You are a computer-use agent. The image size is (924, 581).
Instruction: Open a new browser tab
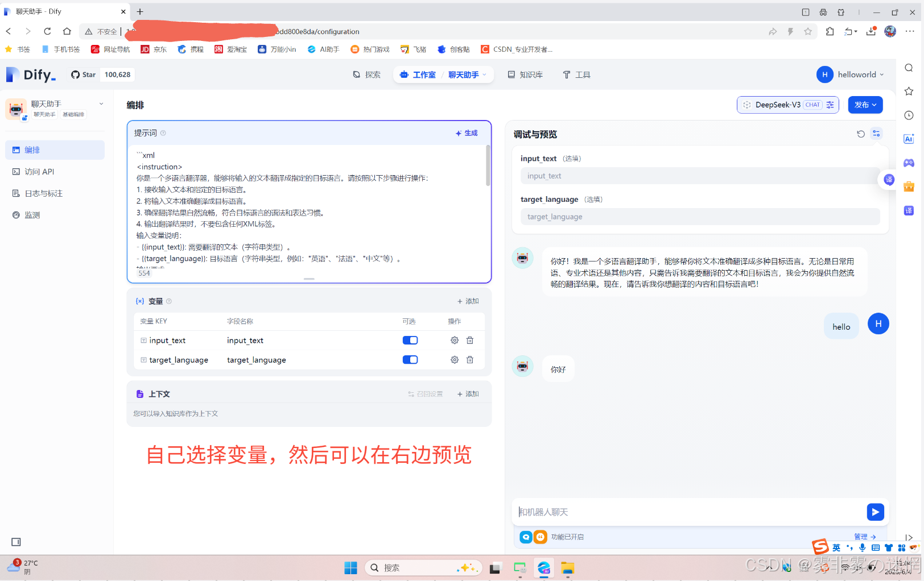pos(140,11)
